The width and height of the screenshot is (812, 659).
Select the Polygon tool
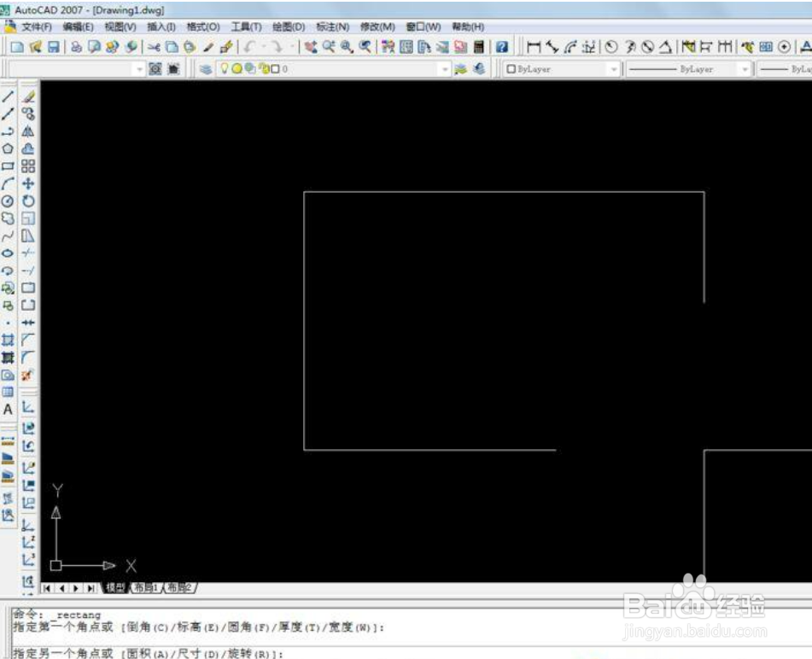(x=8, y=149)
